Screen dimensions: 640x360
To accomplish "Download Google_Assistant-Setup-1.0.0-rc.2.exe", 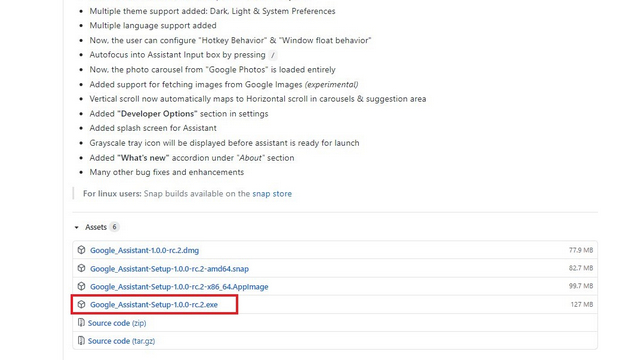I will pos(154,304).
